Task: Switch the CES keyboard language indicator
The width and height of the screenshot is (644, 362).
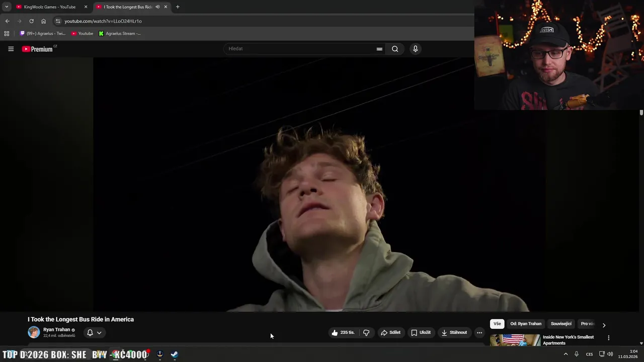Action: 589,354
